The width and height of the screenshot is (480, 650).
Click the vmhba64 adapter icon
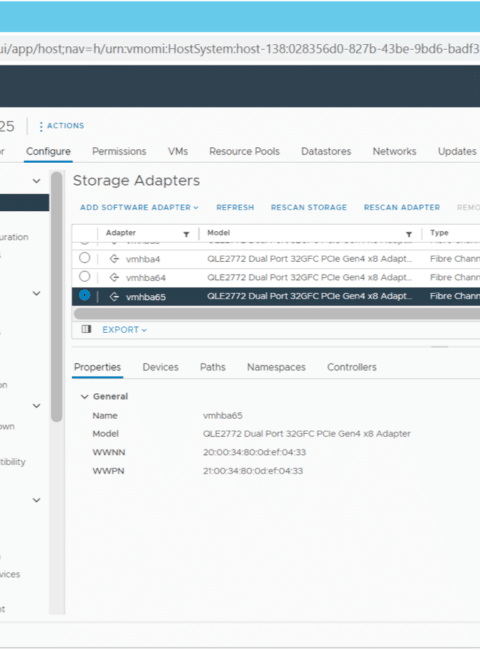(114, 278)
